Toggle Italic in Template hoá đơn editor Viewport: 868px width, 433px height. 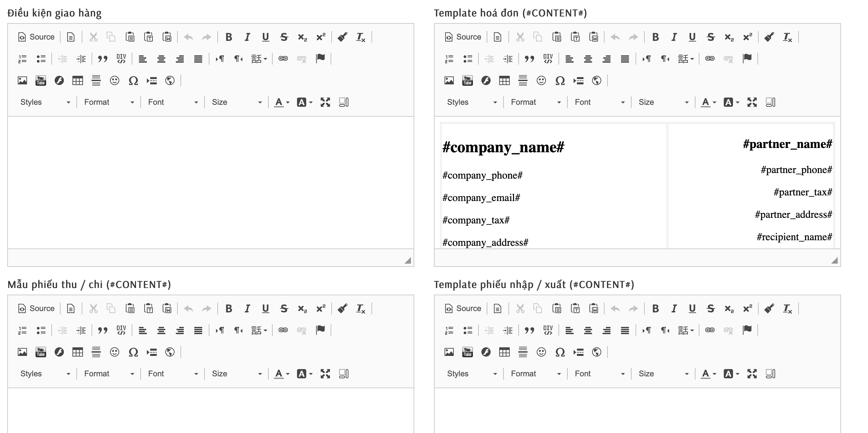[x=674, y=37]
